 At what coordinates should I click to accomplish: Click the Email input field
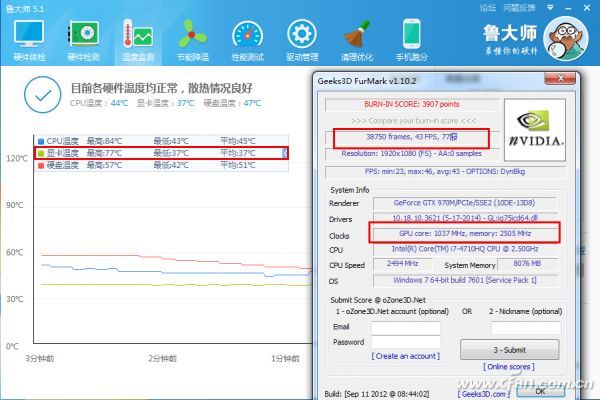[x=406, y=328]
